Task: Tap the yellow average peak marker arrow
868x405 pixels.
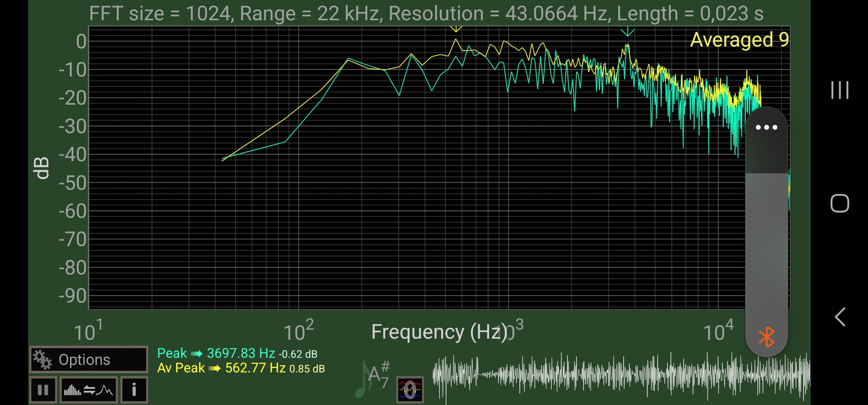Action: coord(456,29)
